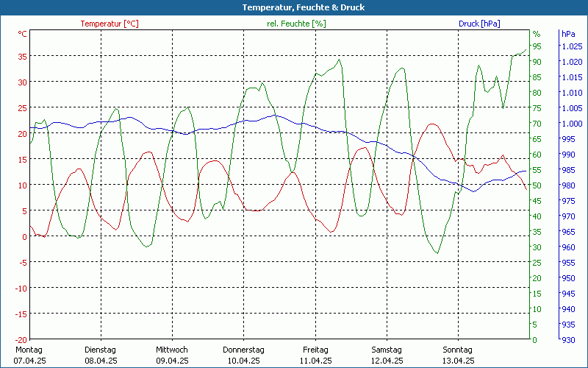Click the green '25' humidity tick
The height and width of the screenshot is (368, 588).
(537, 263)
